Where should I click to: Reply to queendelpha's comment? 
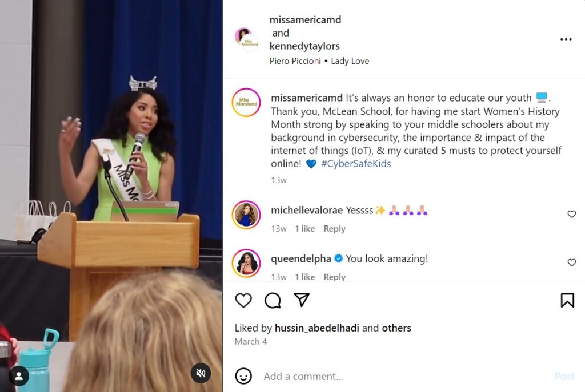[x=334, y=277]
